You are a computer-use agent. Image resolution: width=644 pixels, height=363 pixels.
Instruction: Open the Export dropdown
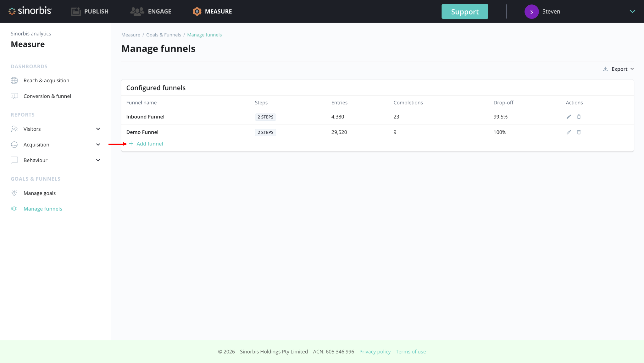[619, 69]
